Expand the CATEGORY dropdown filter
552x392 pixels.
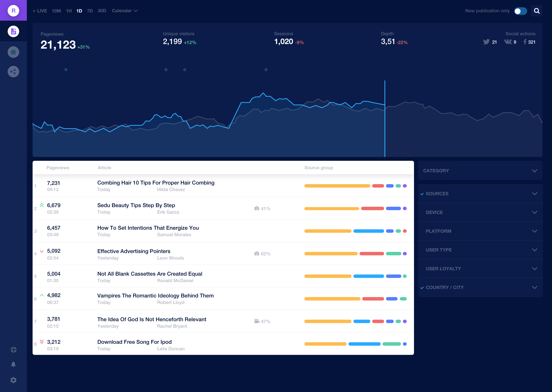[x=536, y=171]
